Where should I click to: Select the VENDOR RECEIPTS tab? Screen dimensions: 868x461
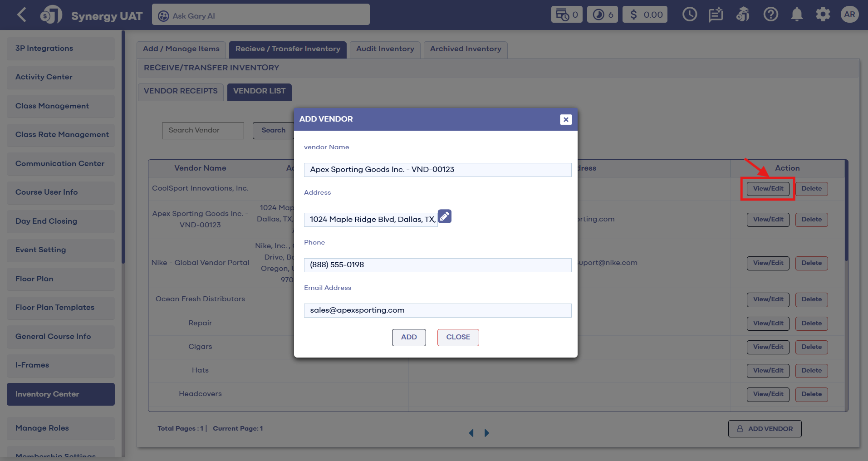[x=181, y=91]
